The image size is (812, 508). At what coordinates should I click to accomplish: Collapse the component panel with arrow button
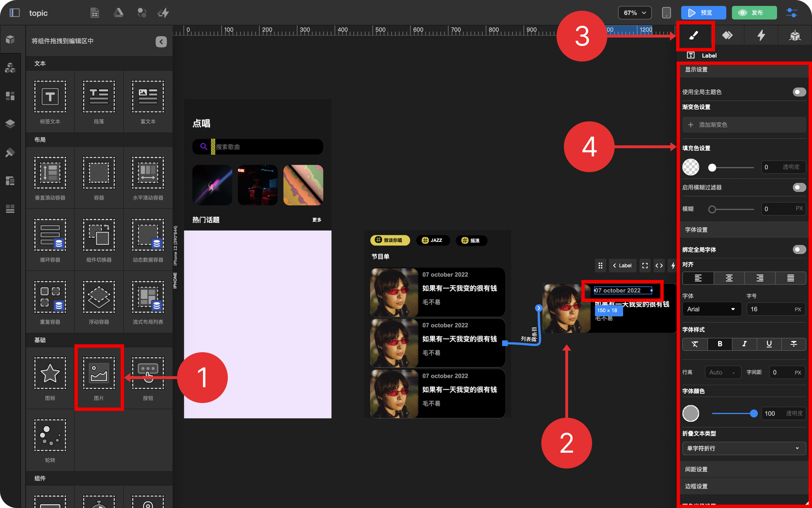161,42
